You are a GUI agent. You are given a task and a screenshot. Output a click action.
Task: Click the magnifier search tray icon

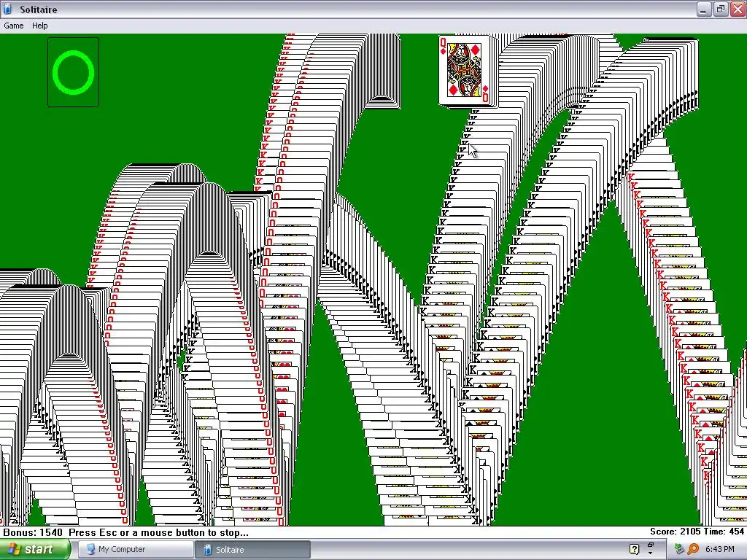tap(693, 549)
